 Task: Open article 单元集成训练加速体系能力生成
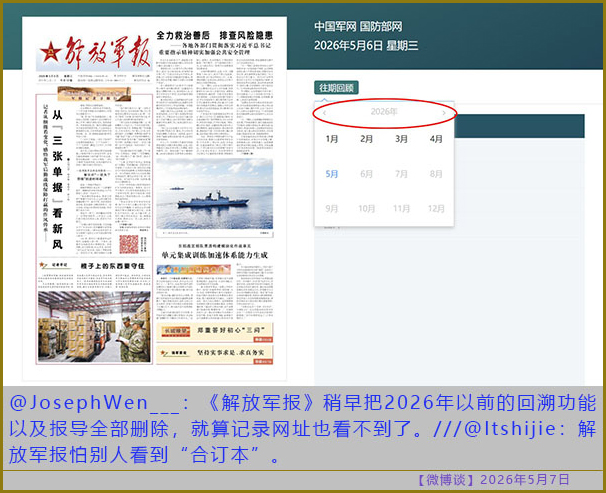tap(214, 255)
